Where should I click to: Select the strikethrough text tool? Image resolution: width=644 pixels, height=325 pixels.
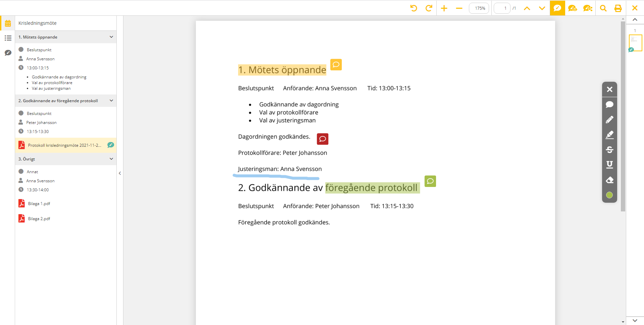[x=609, y=150]
